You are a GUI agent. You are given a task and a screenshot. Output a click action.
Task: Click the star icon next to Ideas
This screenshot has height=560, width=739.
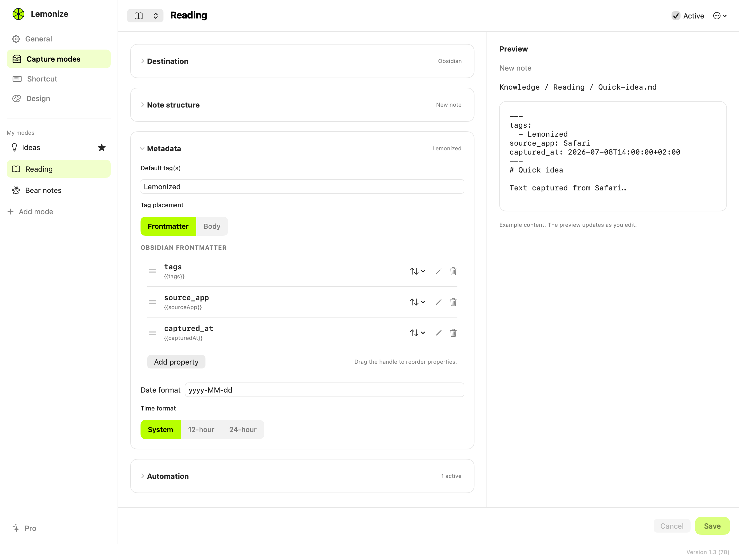102,147
